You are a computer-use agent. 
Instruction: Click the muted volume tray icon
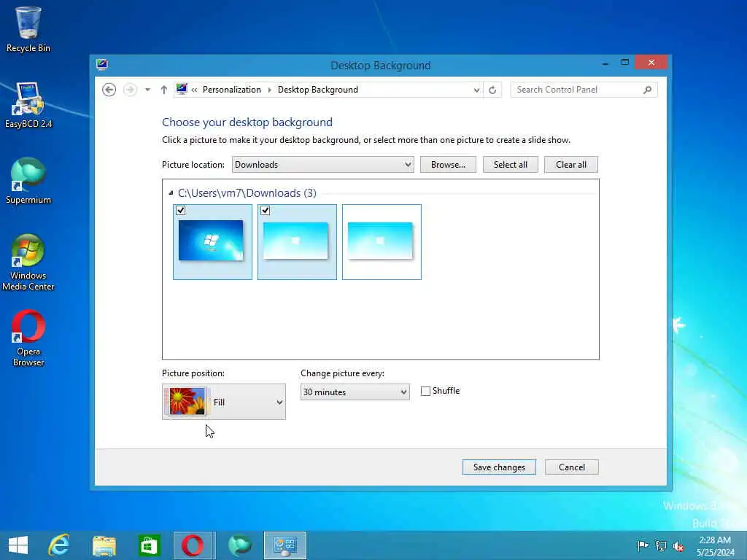pyautogui.click(x=678, y=545)
